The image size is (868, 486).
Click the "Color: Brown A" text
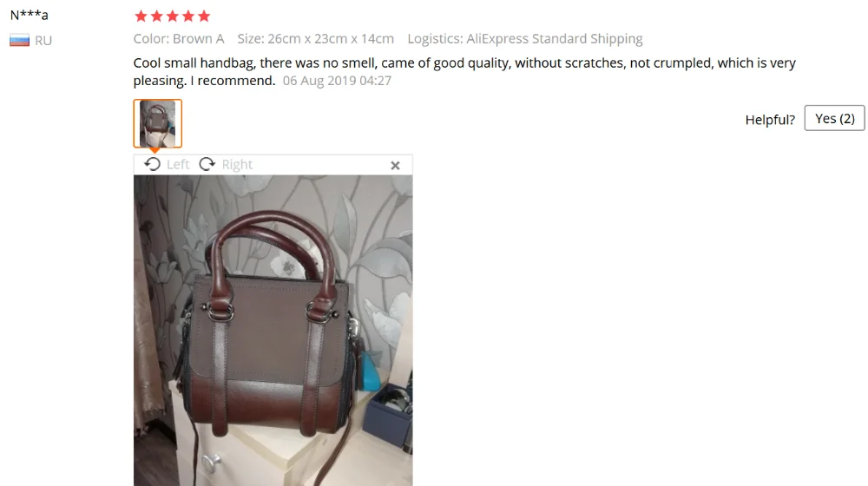pos(179,39)
